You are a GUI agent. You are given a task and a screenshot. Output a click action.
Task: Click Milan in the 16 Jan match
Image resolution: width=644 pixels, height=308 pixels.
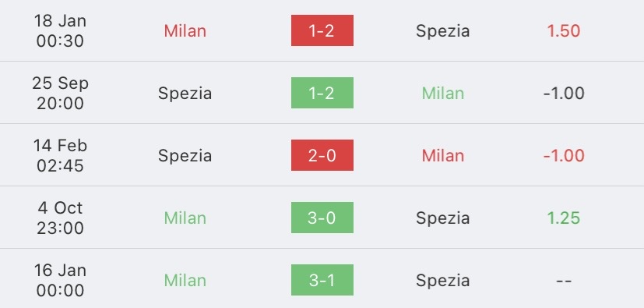pyautogui.click(x=185, y=281)
